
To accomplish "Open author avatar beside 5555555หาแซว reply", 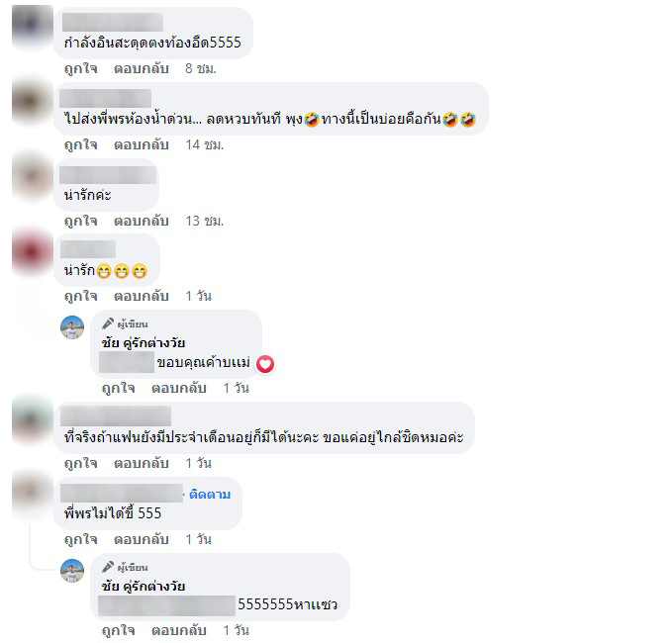I will click(x=72, y=571).
